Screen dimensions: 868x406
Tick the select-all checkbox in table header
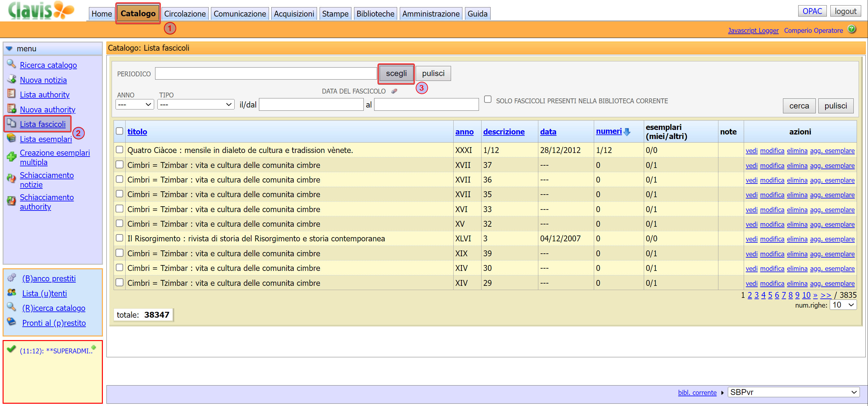[119, 131]
